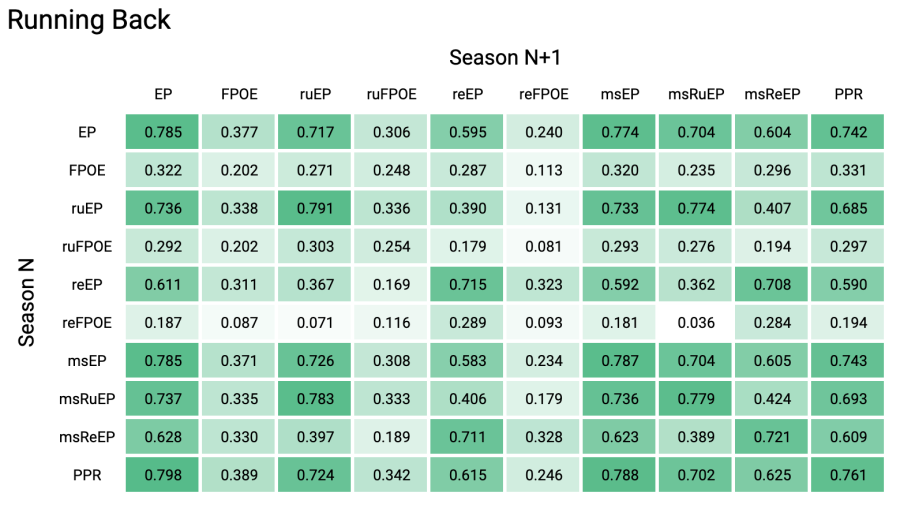Click the msReEP column header
Screen dimensions: 900x508
[772, 94]
